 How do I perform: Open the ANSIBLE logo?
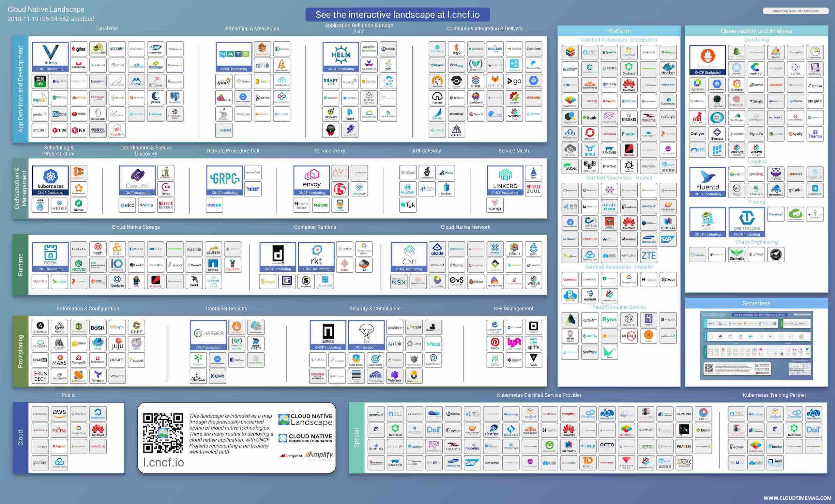coord(40,327)
